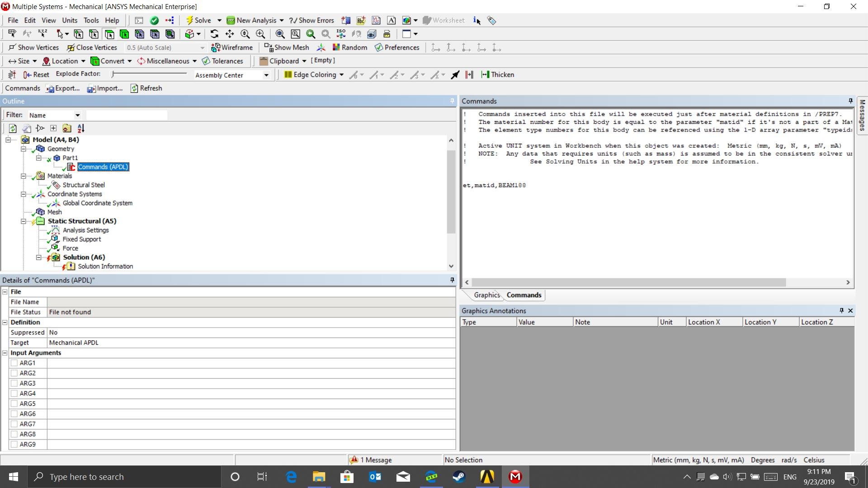Switch to the Graphics tab
The height and width of the screenshot is (488, 868).
click(x=486, y=295)
